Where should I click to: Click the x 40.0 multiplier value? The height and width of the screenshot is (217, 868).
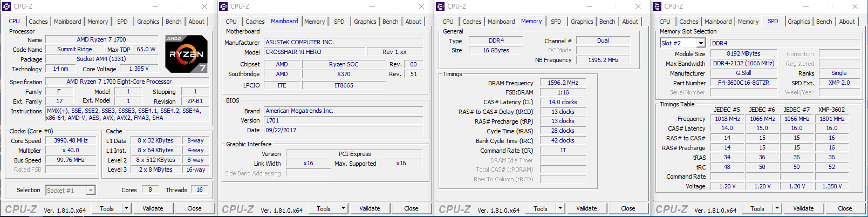[x=71, y=150]
